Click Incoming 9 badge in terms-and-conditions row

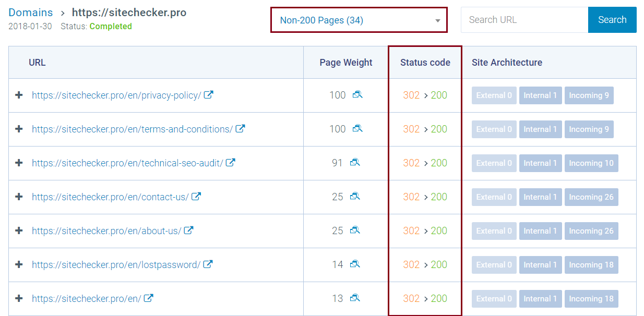589,129
